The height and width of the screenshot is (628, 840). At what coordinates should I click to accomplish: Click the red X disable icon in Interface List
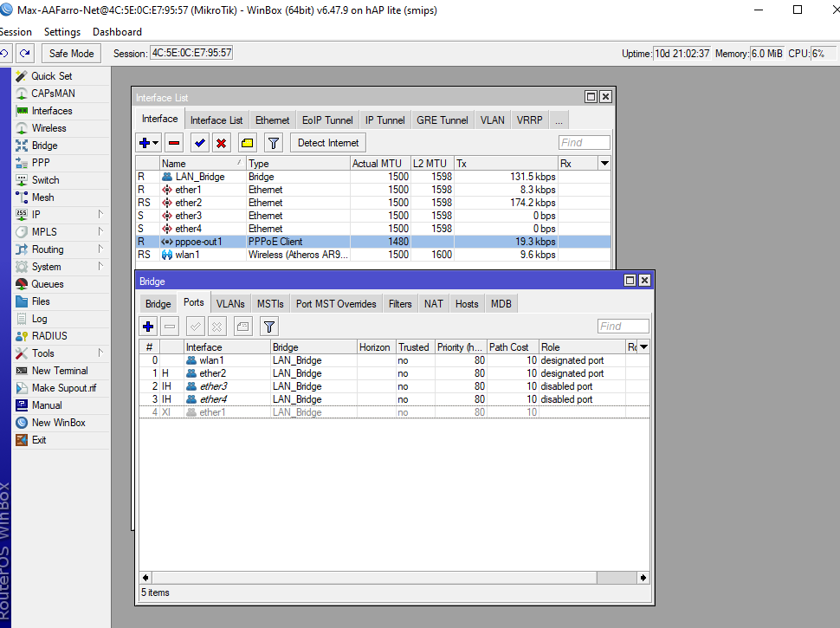[222, 143]
